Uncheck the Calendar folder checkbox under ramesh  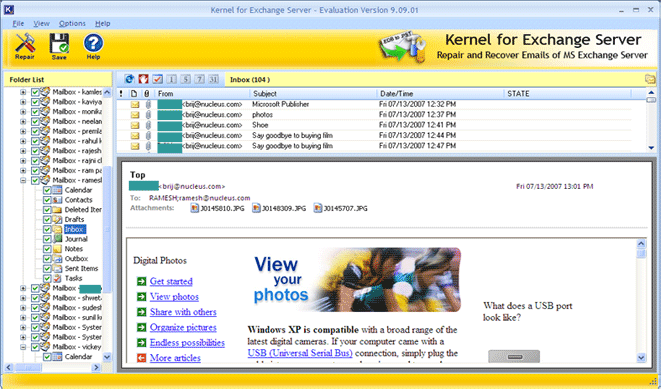(x=47, y=190)
